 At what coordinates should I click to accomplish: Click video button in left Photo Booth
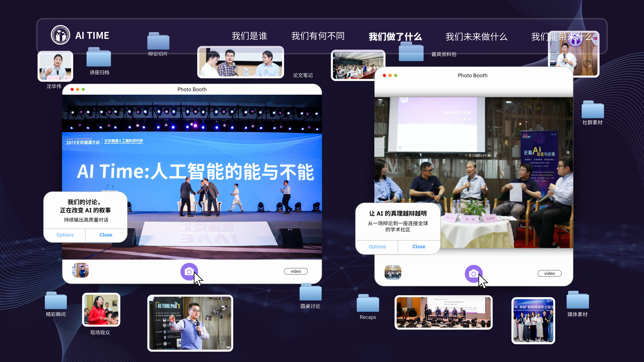[296, 271]
